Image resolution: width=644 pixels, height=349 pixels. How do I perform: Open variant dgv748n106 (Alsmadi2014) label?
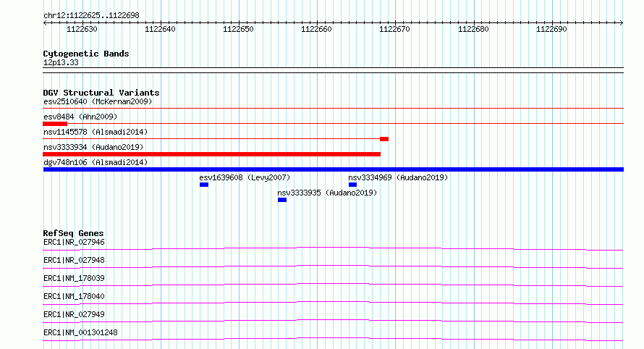[x=96, y=162]
